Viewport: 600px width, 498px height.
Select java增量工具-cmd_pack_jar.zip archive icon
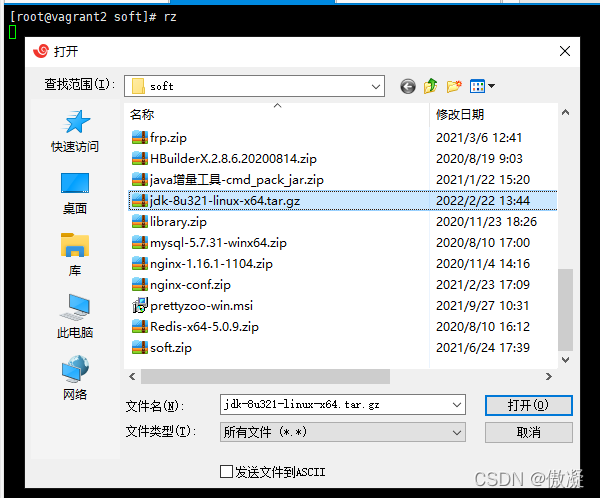140,180
